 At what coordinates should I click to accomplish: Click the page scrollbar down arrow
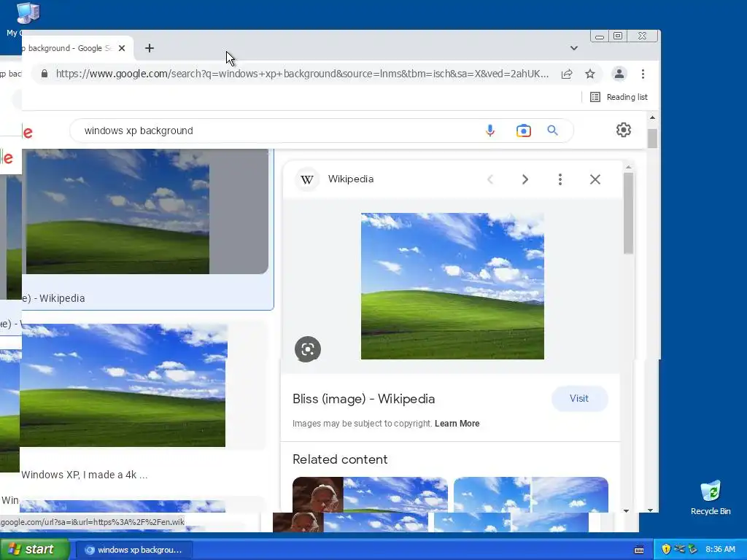point(651,510)
